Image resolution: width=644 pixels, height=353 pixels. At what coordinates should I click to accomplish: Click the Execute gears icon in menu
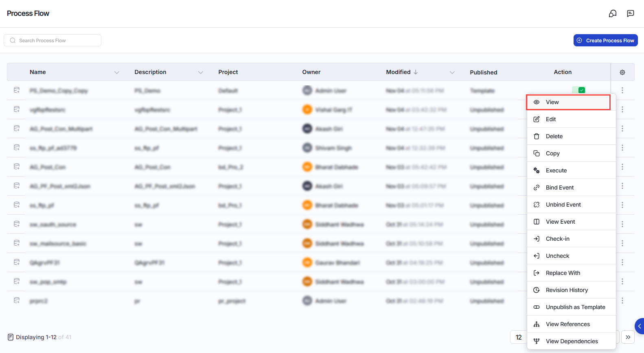(x=537, y=170)
